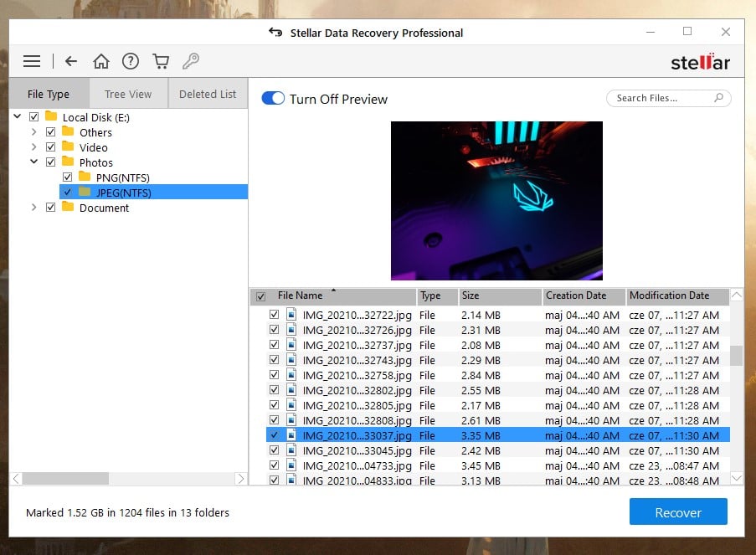Uncheck the Document folder checkbox

[x=50, y=207]
